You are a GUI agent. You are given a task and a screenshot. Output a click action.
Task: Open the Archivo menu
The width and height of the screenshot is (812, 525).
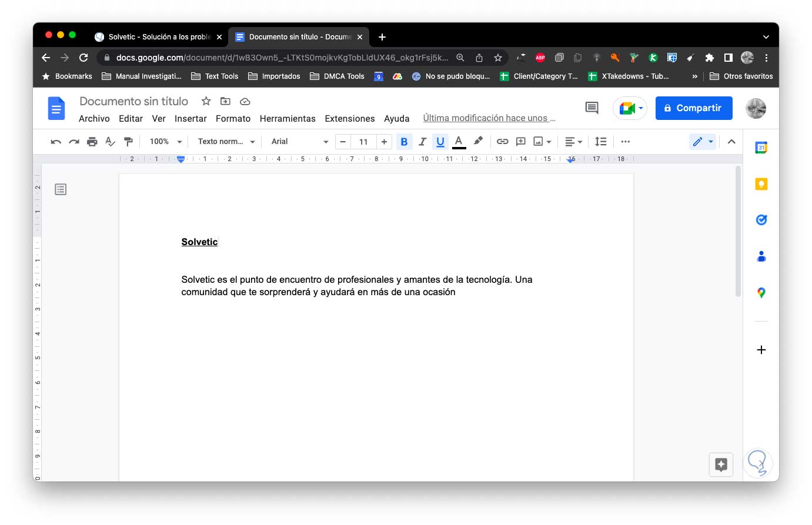pyautogui.click(x=94, y=119)
